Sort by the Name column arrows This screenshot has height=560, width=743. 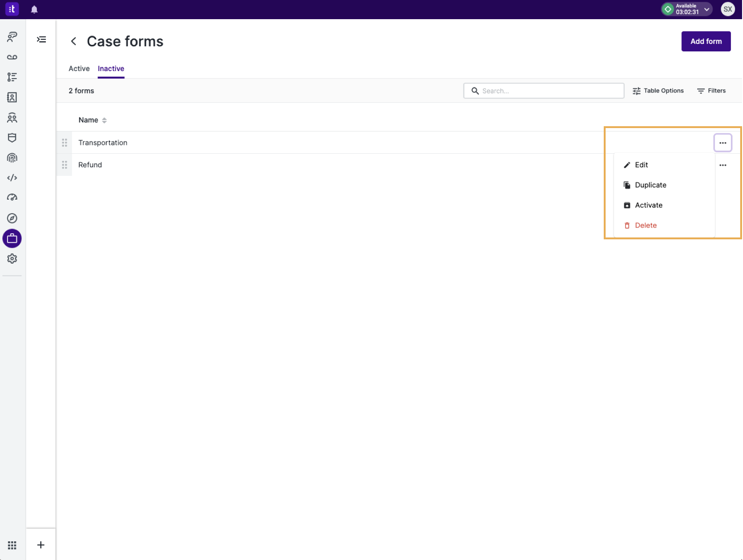[x=104, y=120]
